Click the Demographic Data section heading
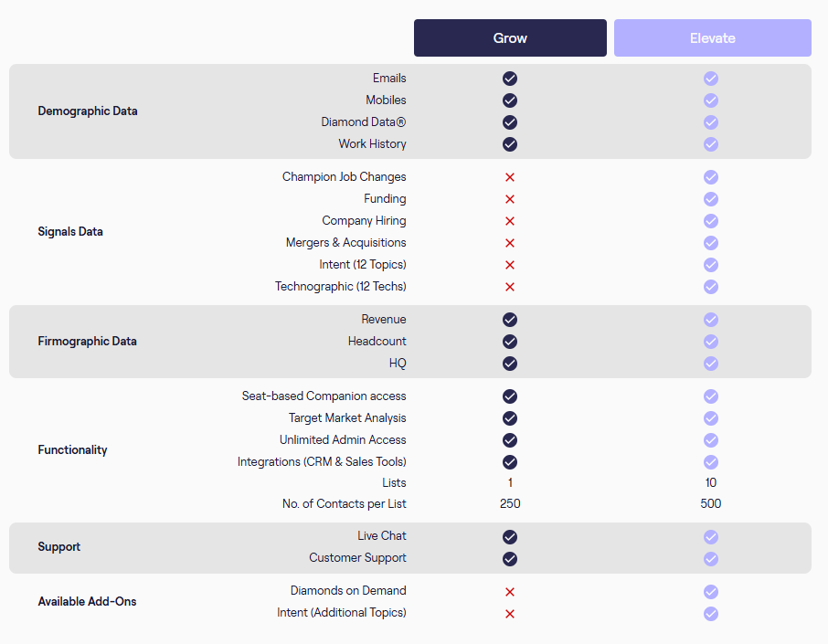The width and height of the screenshot is (828, 644). pyautogui.click(x=88, y=111)
